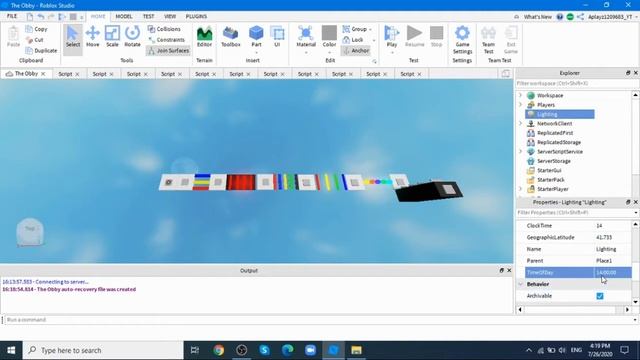This screenshot has width=640, height=360.
Task: Switch to the TEST ribbon tab
Action: pyautogui.click(x=149, y=16)
